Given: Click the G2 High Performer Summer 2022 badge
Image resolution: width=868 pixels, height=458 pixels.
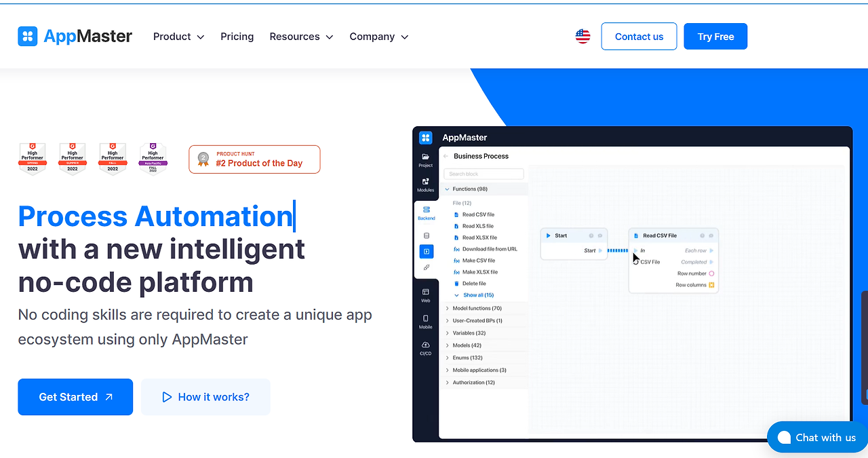Looking at the screenshot, I should point(73,159).
